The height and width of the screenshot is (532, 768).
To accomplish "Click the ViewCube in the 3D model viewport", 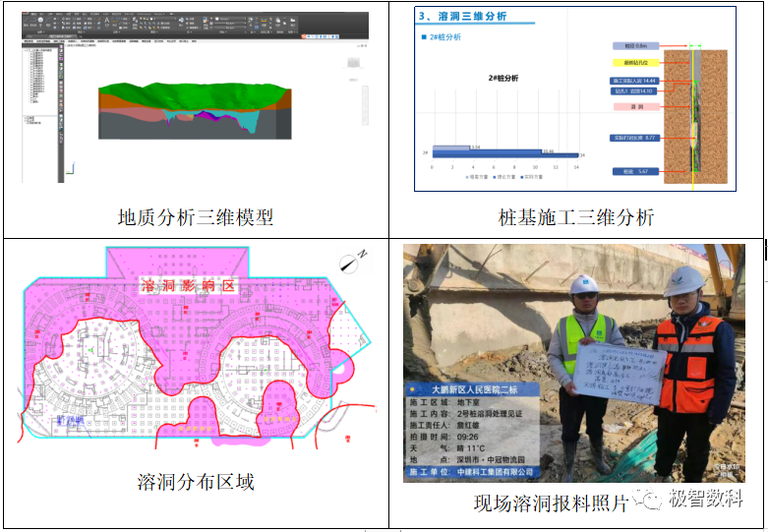I will point(352,61).
